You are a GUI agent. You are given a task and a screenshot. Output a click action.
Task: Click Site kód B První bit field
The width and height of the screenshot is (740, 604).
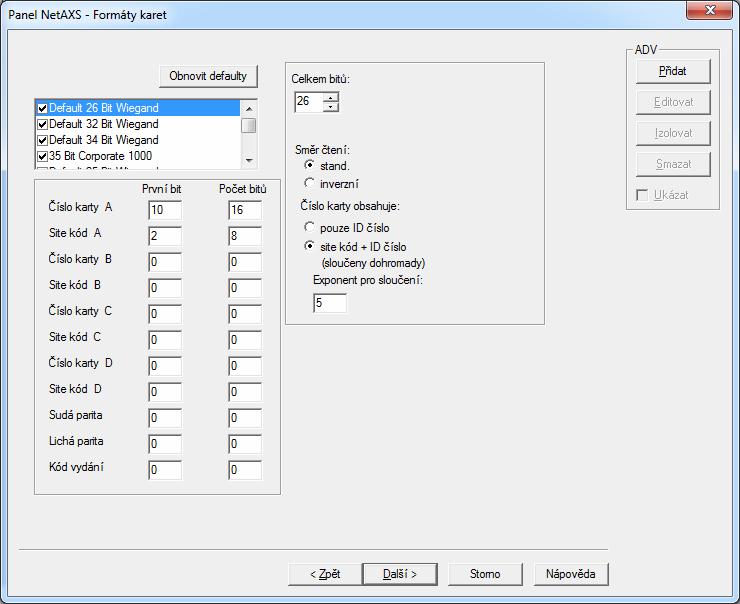coord(165,288)
